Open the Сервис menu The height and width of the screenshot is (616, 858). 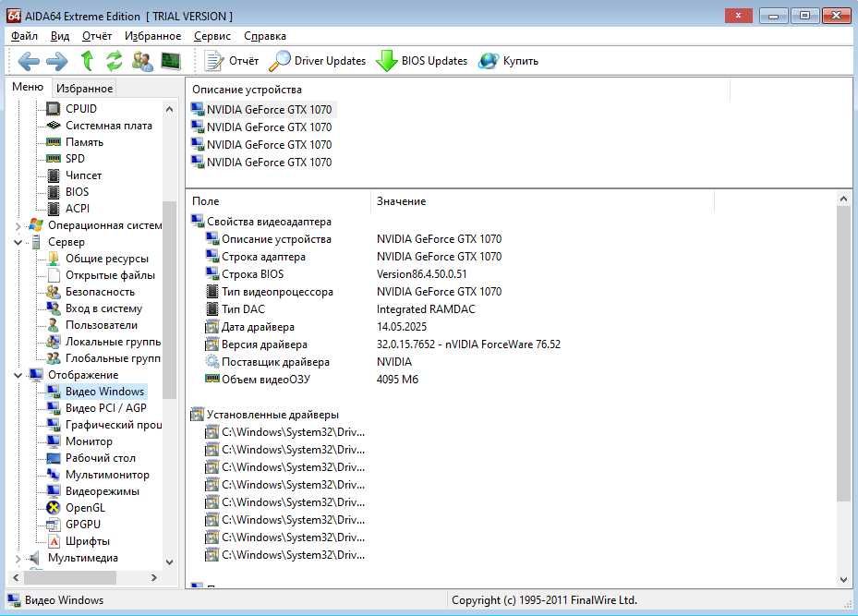coord(212,36)
